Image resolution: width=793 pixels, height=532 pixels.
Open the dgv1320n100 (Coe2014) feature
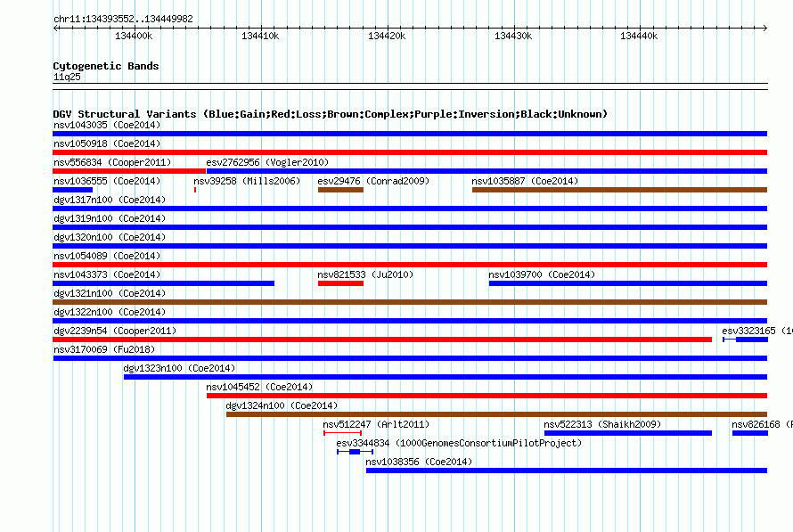coord(410,246)
